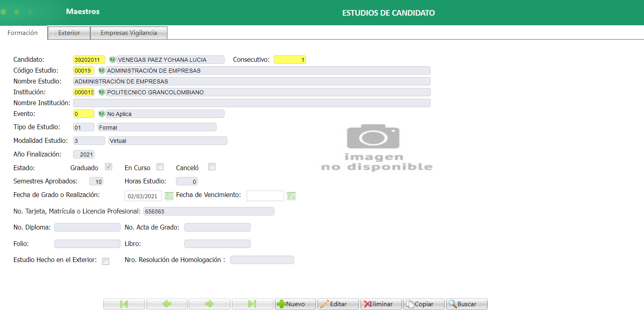Open the Institución lookup icon

[102, 92]
